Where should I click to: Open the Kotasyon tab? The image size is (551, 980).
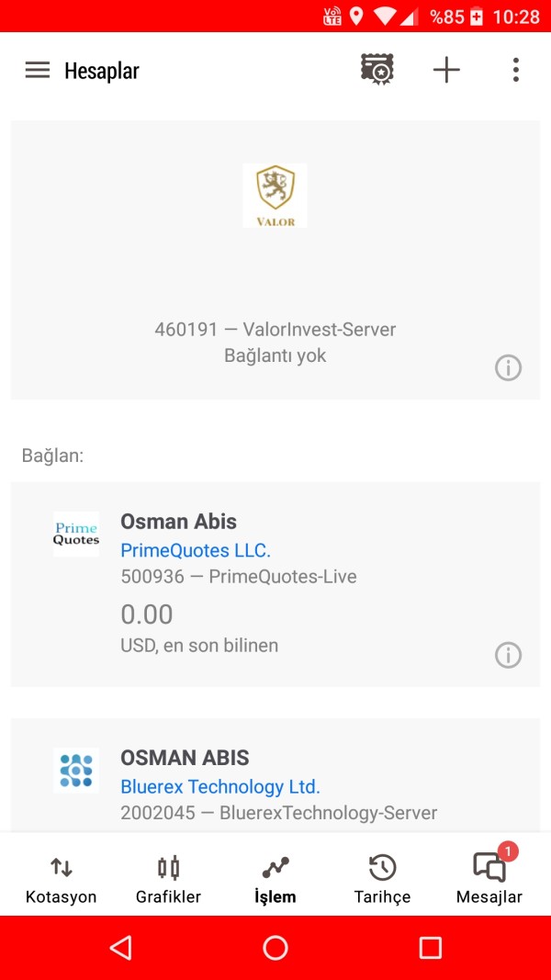(61, 879)
